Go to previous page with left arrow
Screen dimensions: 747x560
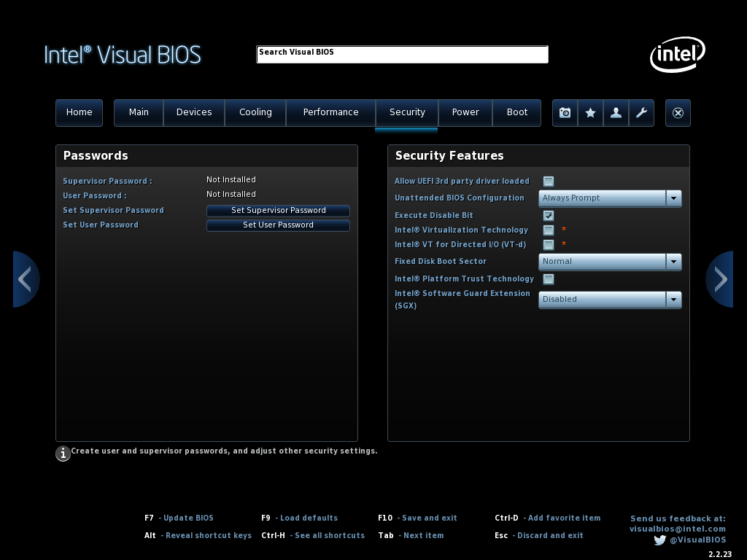click(26, 279)
